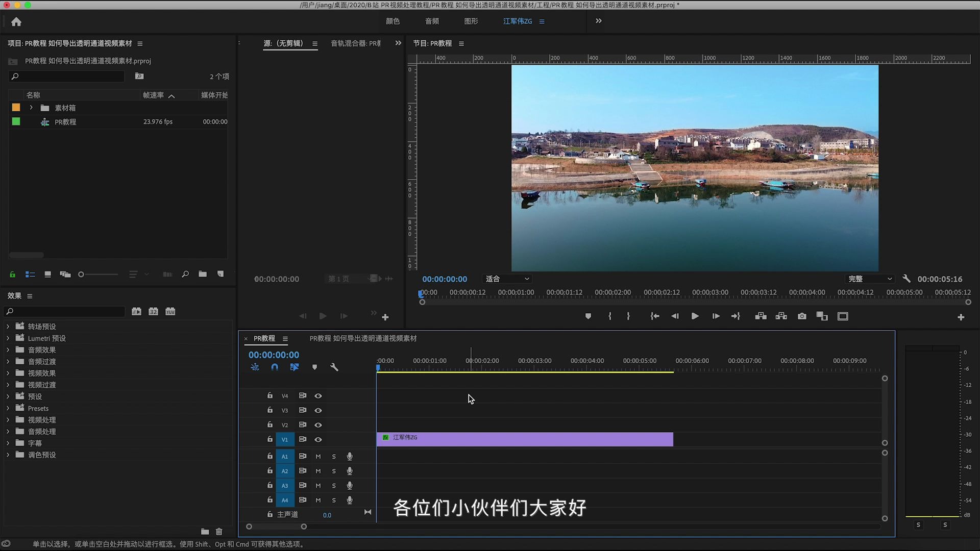
Task: Mute the A1 audio track
Action: point(317,457)
